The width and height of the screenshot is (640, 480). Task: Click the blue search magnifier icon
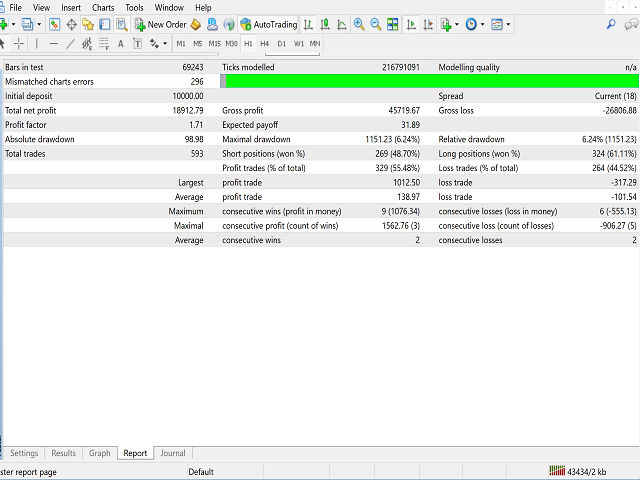tap(611, 24)
